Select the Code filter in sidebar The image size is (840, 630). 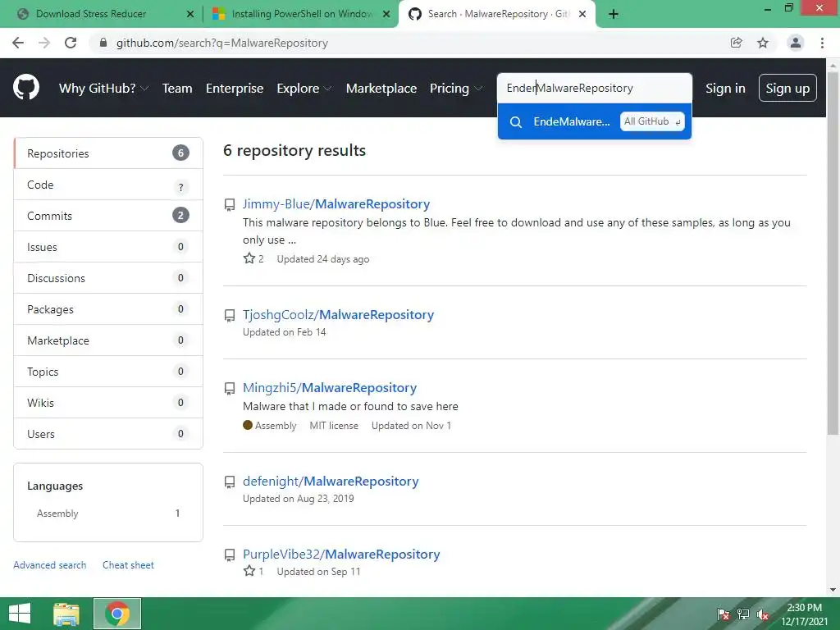pyautogui.click(x=108, y=185)
